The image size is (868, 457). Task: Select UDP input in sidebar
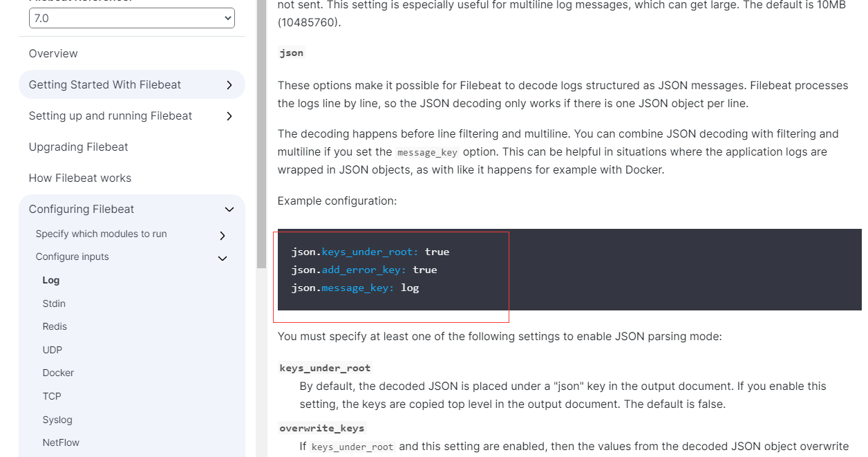pos(53,350)
